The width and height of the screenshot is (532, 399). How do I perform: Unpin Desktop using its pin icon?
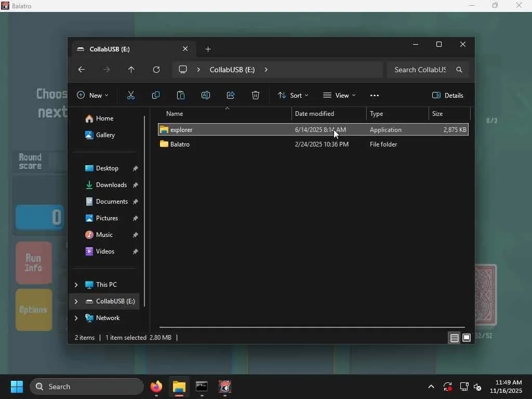click(135, 168)
